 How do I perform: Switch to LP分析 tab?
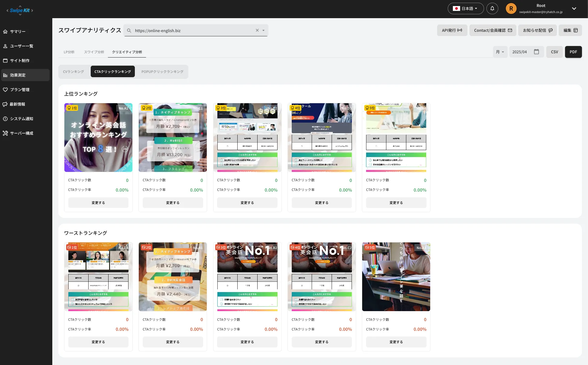point(69,52)
